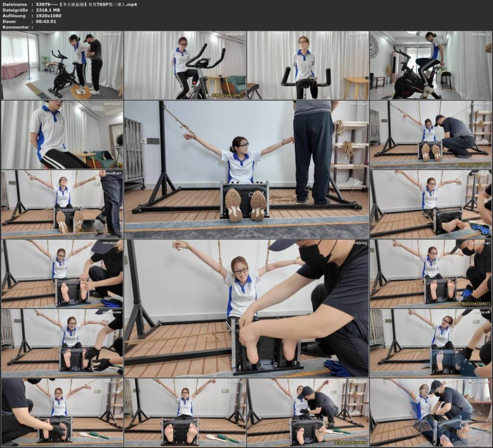View the frame stamped 00:20:46
The width and height of the screenshot is (493, 448).
(431, 204)
